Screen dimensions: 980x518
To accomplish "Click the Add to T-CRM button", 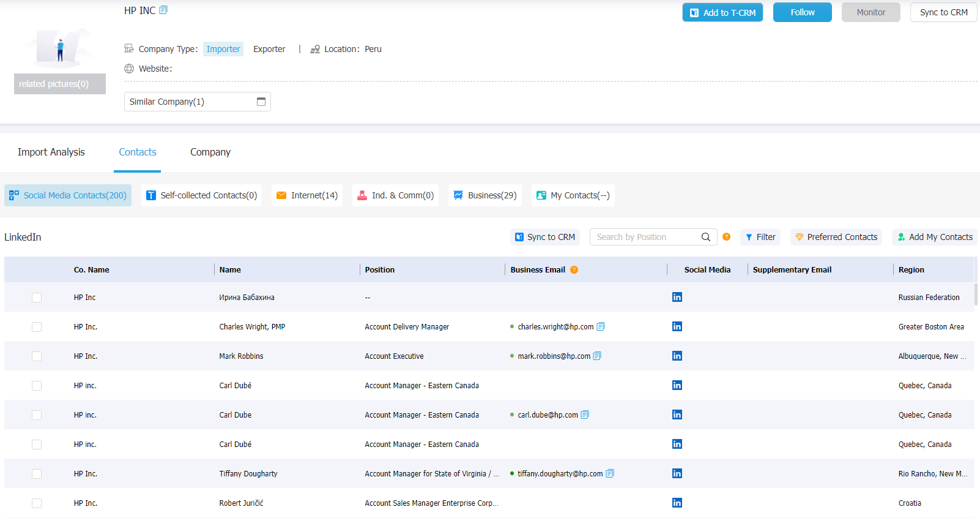I will [x=722, y=12].
